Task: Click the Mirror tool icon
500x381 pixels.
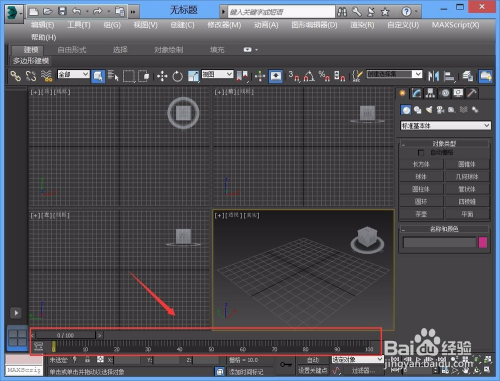Action: 433,76
